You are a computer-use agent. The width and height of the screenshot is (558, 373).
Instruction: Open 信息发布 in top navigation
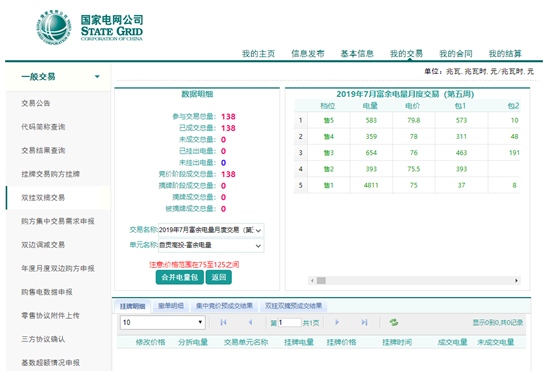(308, 54)
